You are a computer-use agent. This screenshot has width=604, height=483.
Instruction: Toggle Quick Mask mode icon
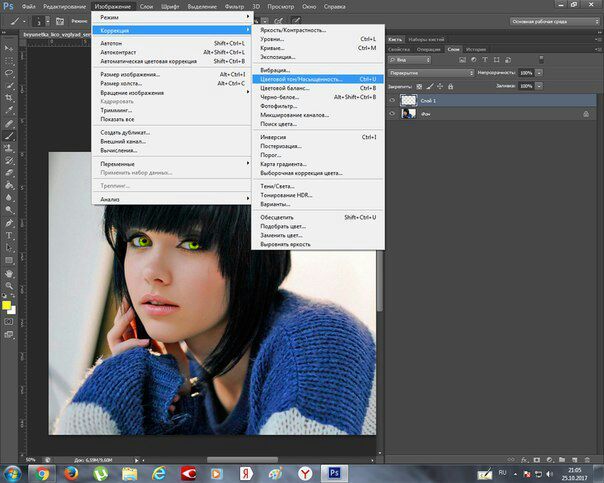[9, 322]
